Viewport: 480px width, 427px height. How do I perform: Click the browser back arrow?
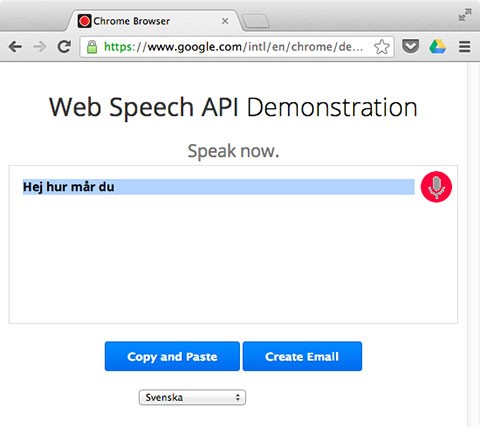point(15,47)
